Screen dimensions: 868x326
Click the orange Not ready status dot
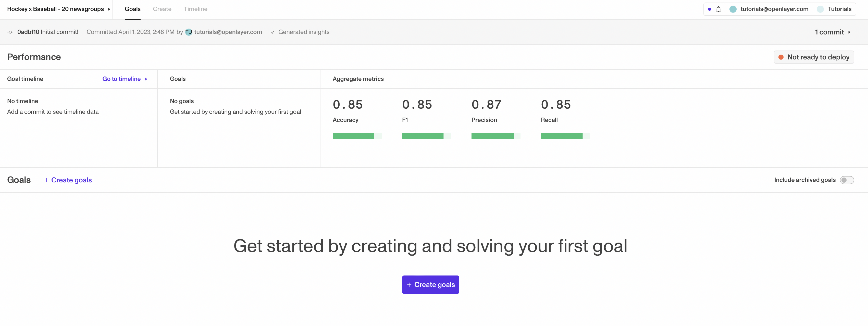pos(781,57)
